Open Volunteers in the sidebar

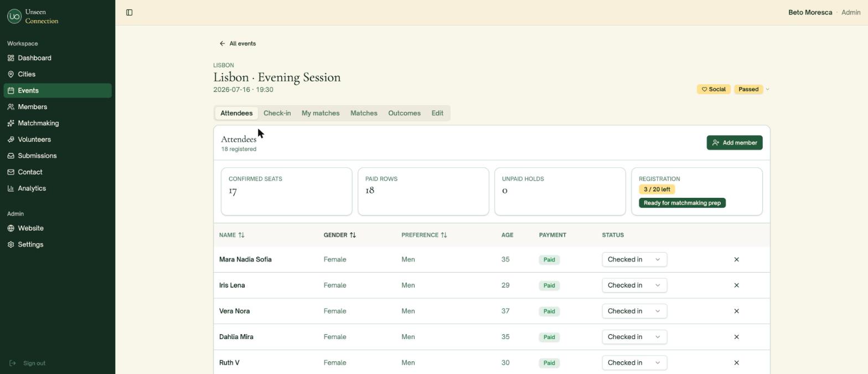[58, 140]
